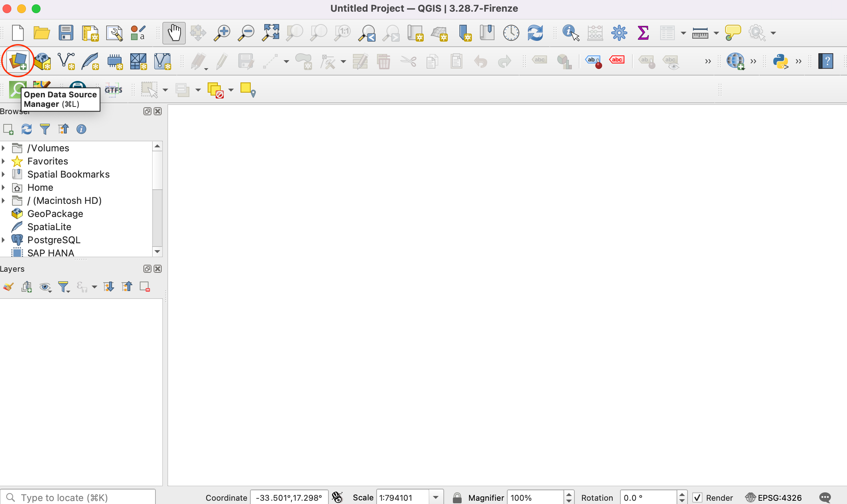847x504 pixels.
Task: Select Spatial Bookmarks in Browser
Action: (68, 174)
